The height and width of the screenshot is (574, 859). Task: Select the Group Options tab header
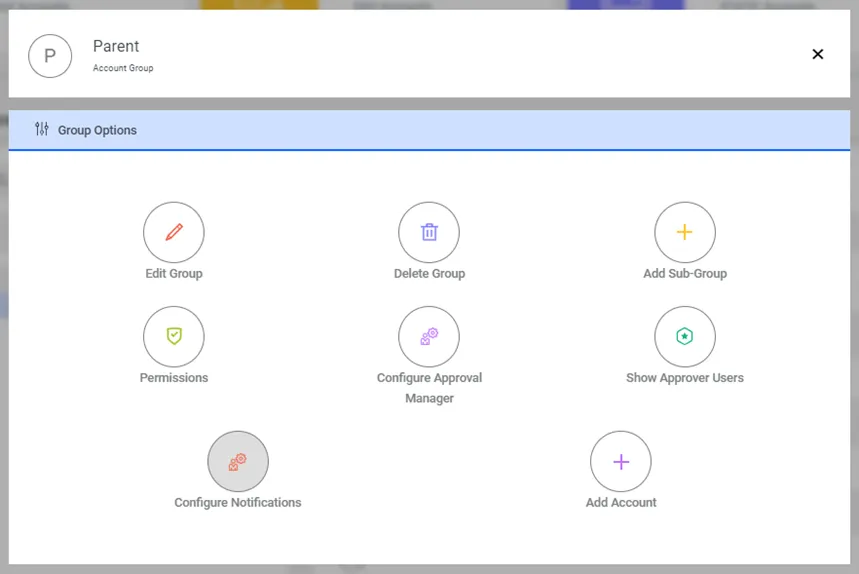(430, 130)
